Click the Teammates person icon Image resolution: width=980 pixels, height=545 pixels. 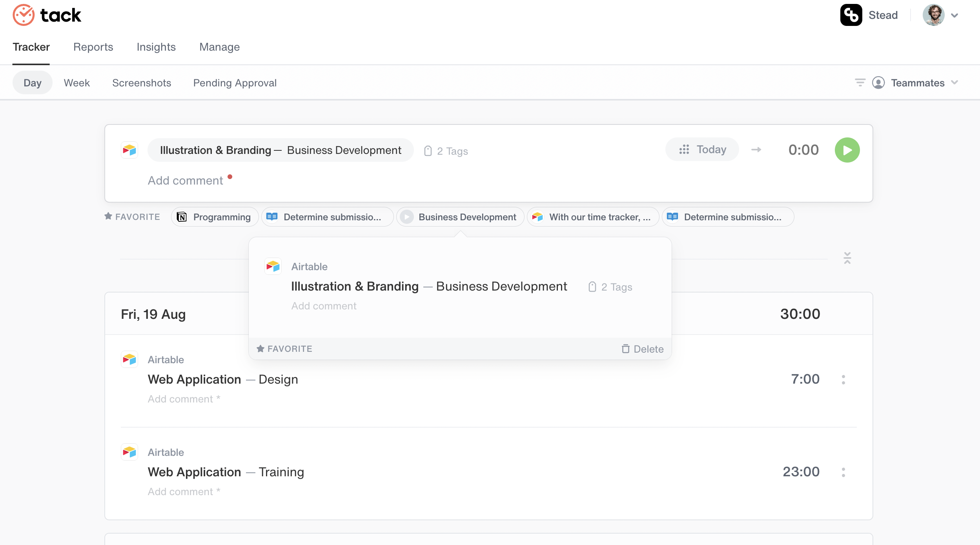click(878, 82)
